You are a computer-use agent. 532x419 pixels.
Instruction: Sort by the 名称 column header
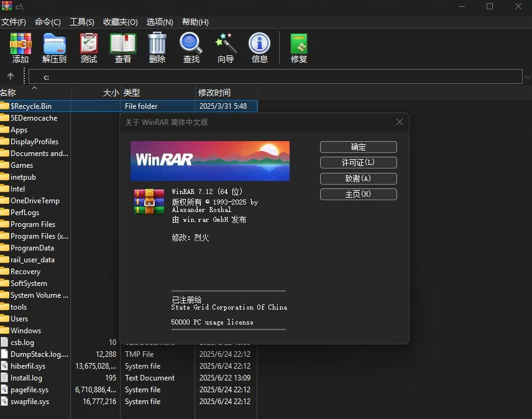pos(35,93)
